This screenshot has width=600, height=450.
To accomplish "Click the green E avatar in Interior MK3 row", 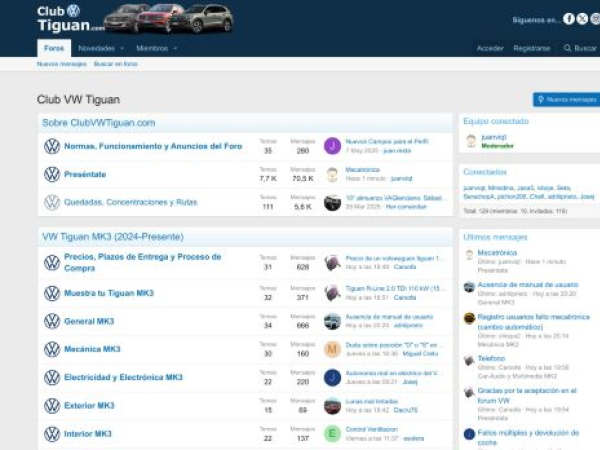I will (332, 434).
